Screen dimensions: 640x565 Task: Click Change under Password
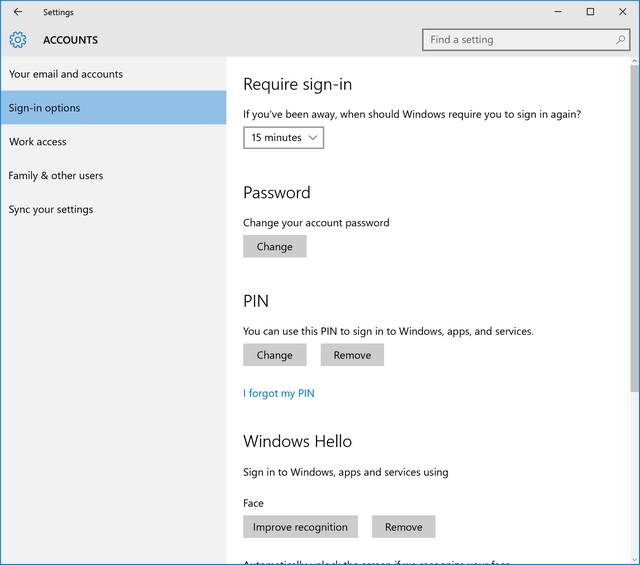275,246
